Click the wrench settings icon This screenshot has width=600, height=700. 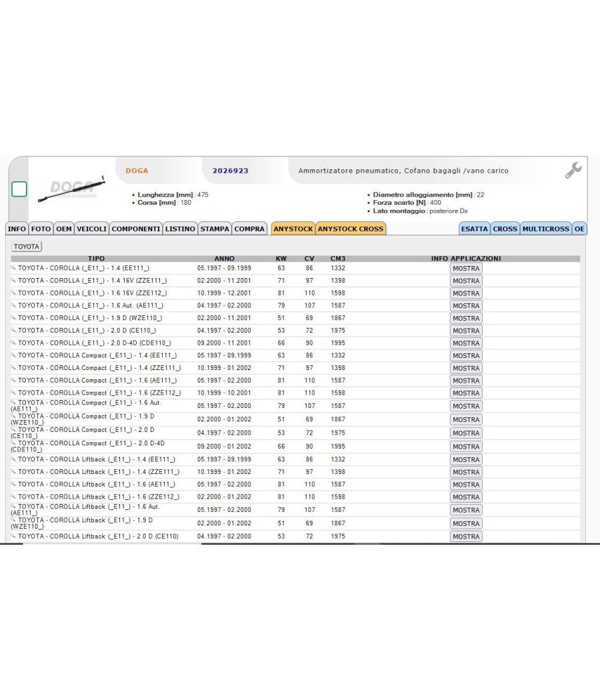(x=573, y=170)
